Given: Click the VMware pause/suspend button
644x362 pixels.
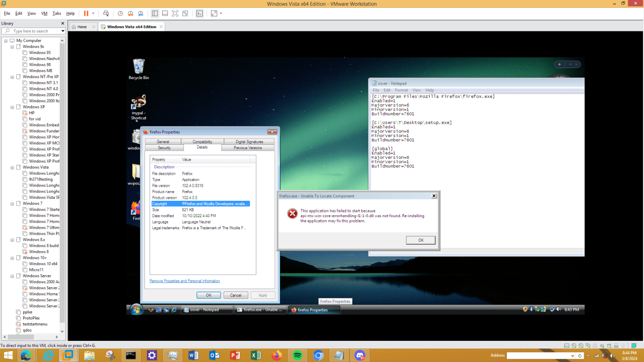Looking at the screenshot, I should click(86, 14).
